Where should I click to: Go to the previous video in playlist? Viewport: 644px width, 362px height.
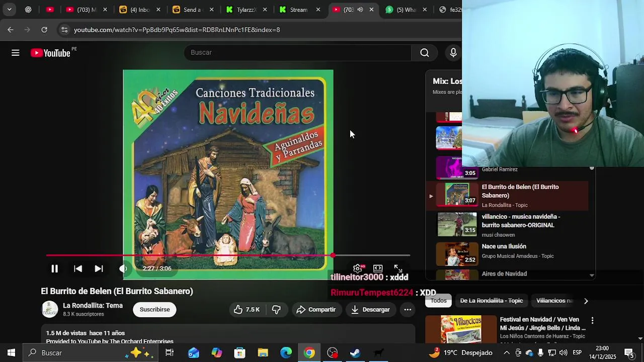[78, 269]
